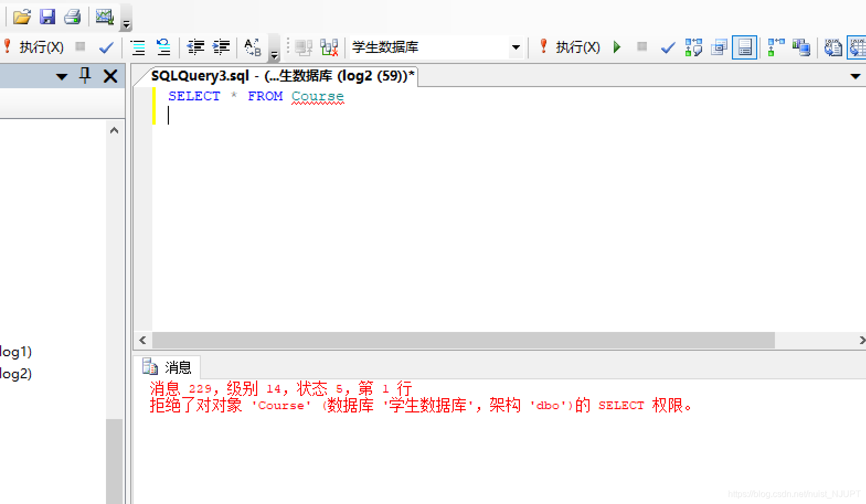Click the grey stop square after the first Execute button
Viewport: 866px width, 504px height.
[81, 47]
